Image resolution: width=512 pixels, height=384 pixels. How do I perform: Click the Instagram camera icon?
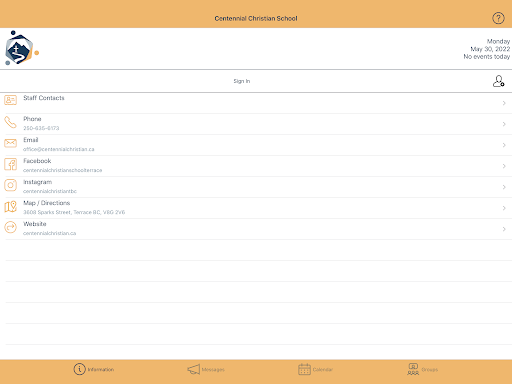pos(10,185)
